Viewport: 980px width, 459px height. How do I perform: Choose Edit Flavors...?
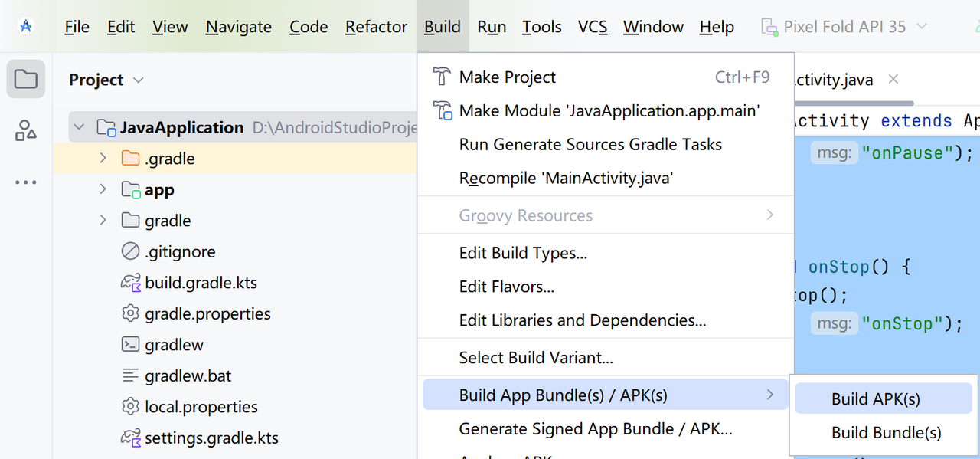coord(606,287)
